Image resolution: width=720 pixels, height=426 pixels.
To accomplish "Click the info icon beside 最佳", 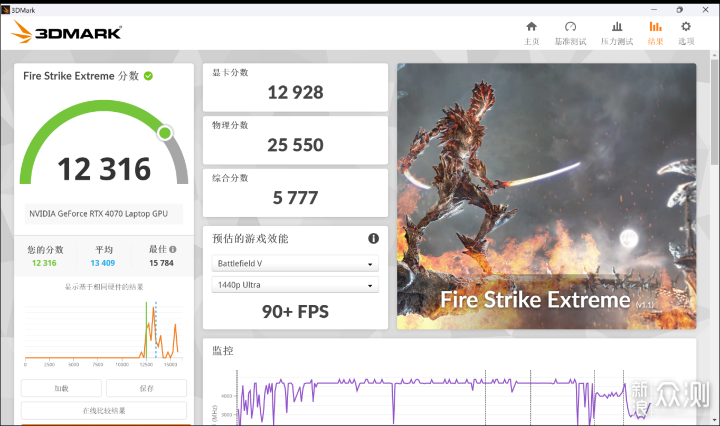I will tap(173, 249).
